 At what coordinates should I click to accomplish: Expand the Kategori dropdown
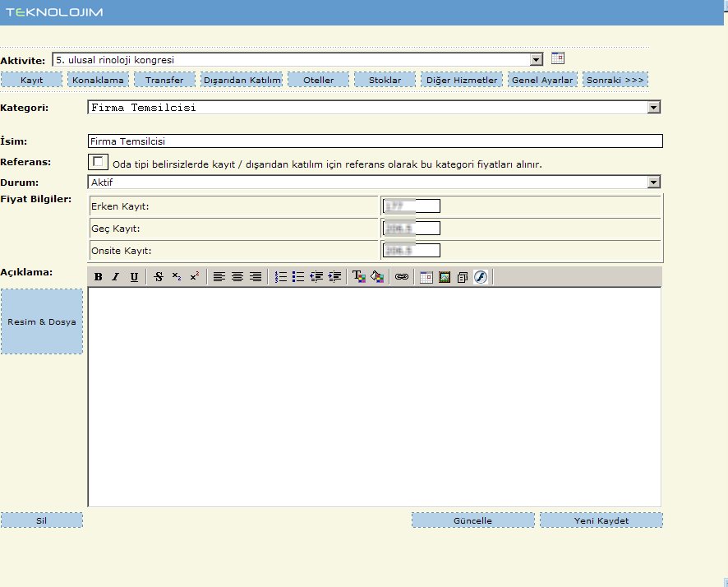tap(654, 108)
